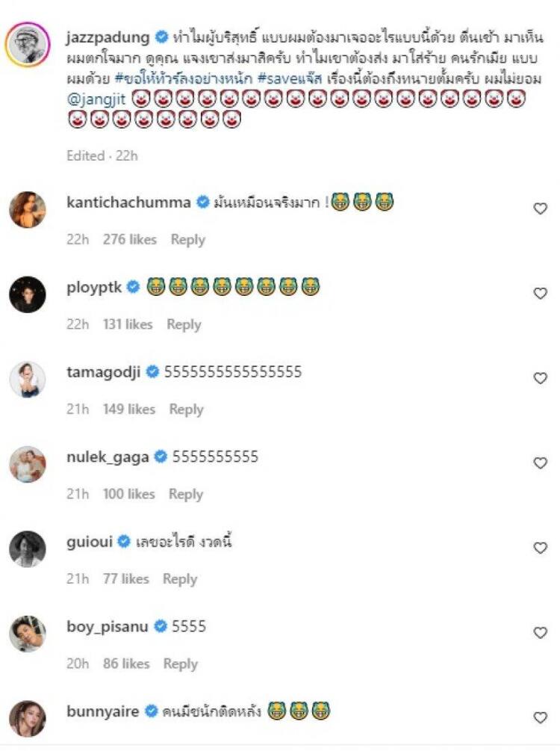The height and width of the screenshot is (751, 560).
Task: Open jazzpadung's profile picture story
Action: [x=28, y=45]
